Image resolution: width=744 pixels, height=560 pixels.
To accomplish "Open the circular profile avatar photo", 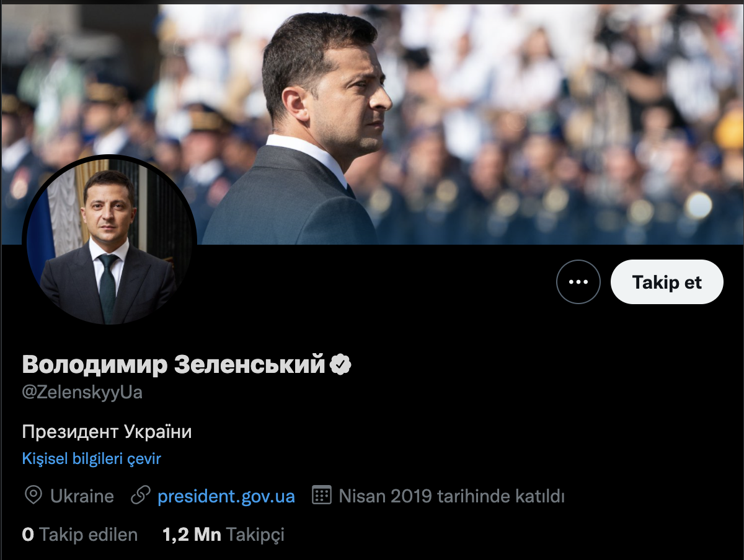I will [x=109, y=240].
